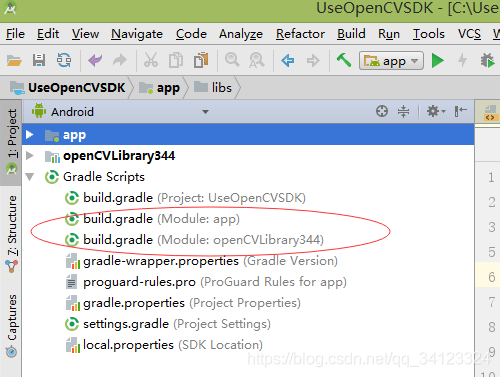Open the Analyze menu
The height and width of the screenshot is (377, 500).
(x=241, y=34)
